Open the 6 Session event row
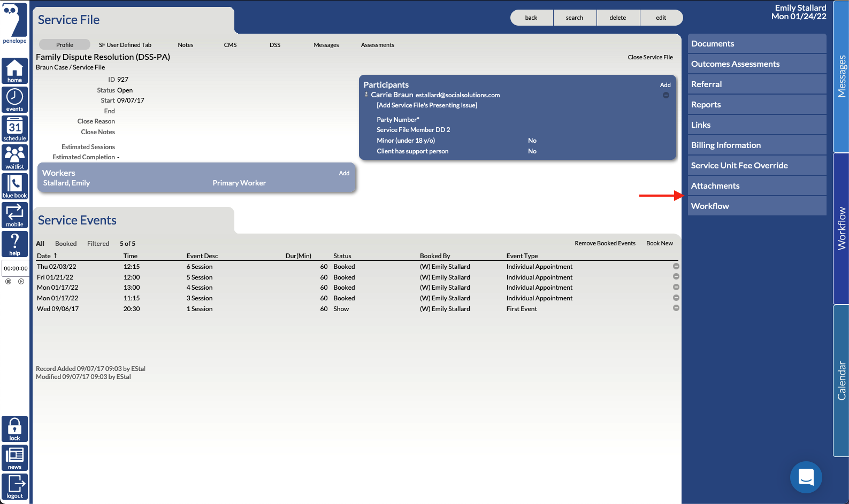This screenshot has width=849, height=504. click(356, 267)
